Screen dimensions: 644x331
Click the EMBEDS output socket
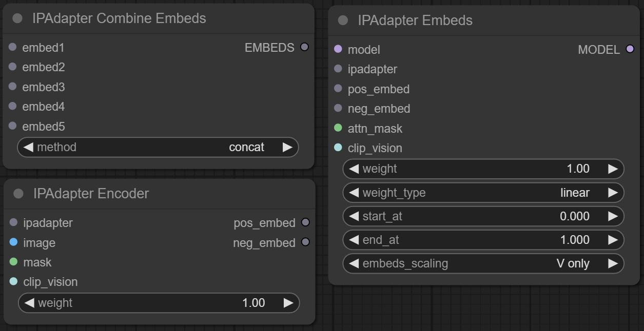pyautogui.click(x=304, y=47)
